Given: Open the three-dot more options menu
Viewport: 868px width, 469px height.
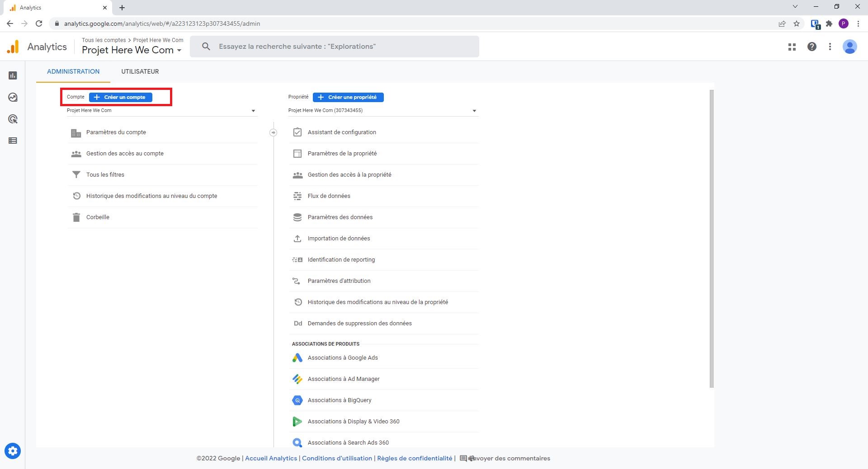Looking at the screenshot, I should click(830, 47).
